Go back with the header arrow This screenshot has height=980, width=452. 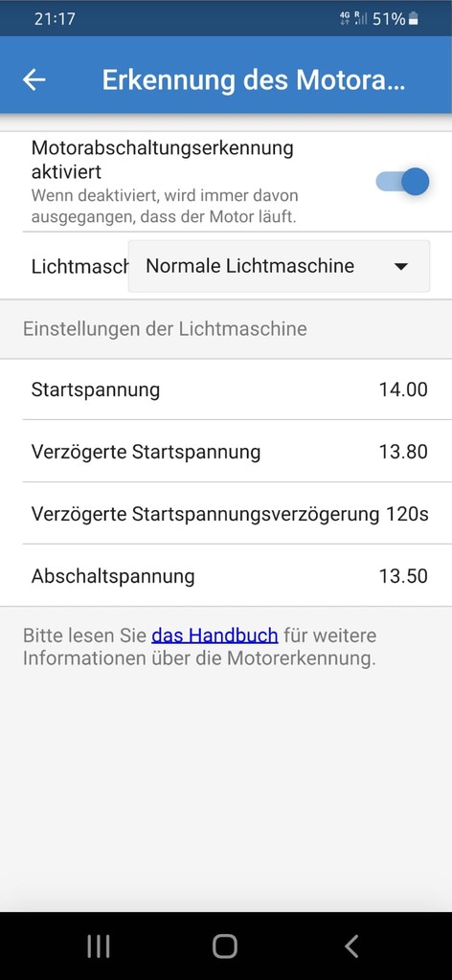tap(34, 79)
